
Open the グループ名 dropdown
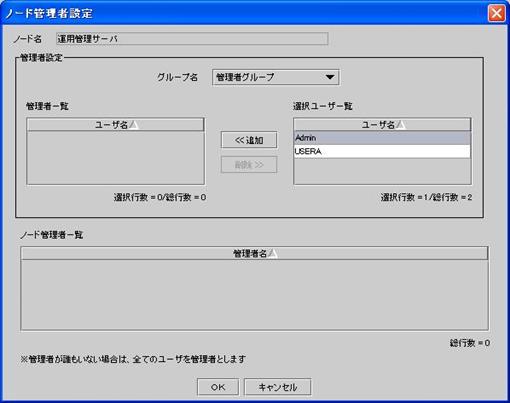[276, 77]
